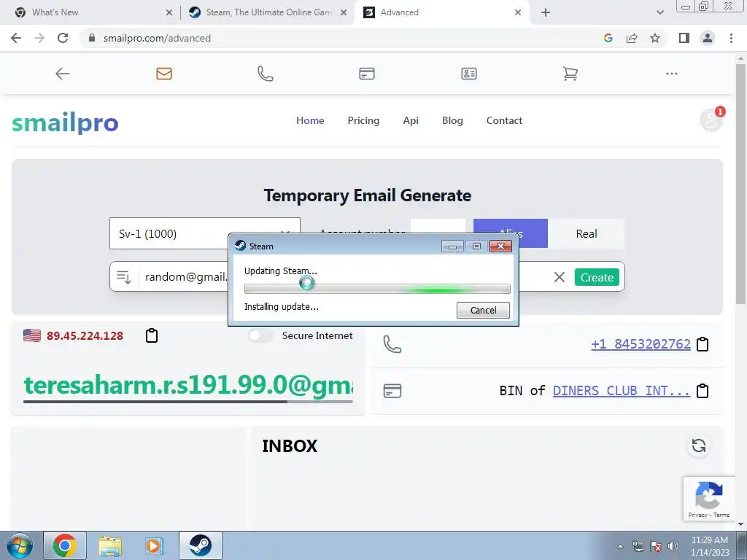Click the share page icon in address bar
This screenshot has width=747, height=560.
(x=632, y=38)
